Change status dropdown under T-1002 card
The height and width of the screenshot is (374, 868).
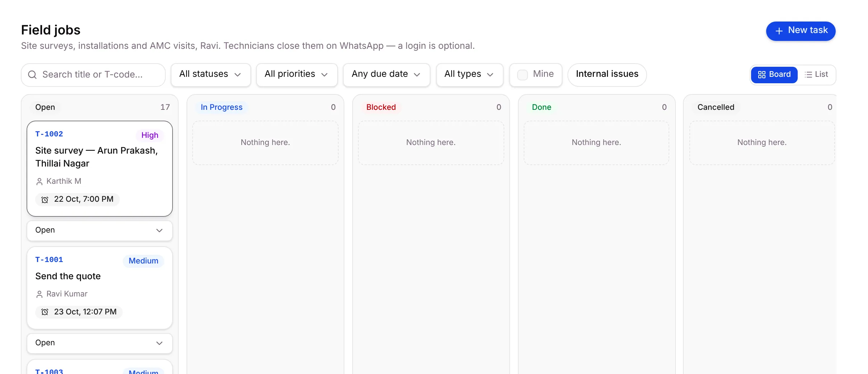(x=100, y=230)
